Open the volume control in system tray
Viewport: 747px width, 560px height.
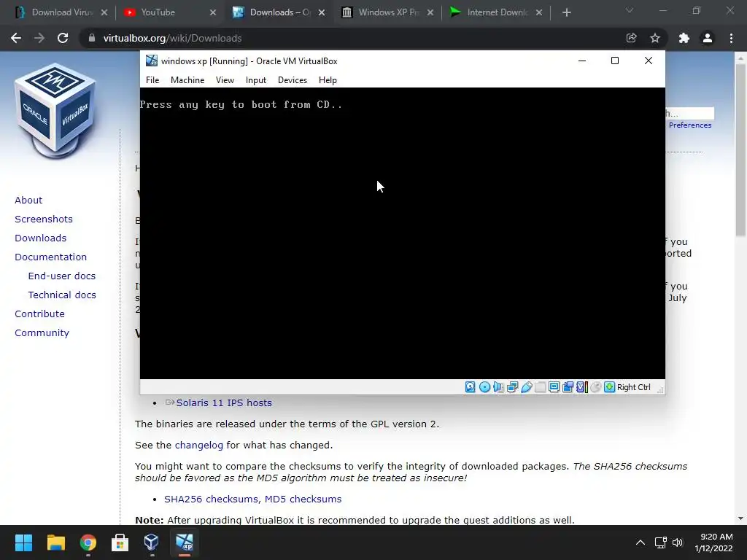coord(678,542)
